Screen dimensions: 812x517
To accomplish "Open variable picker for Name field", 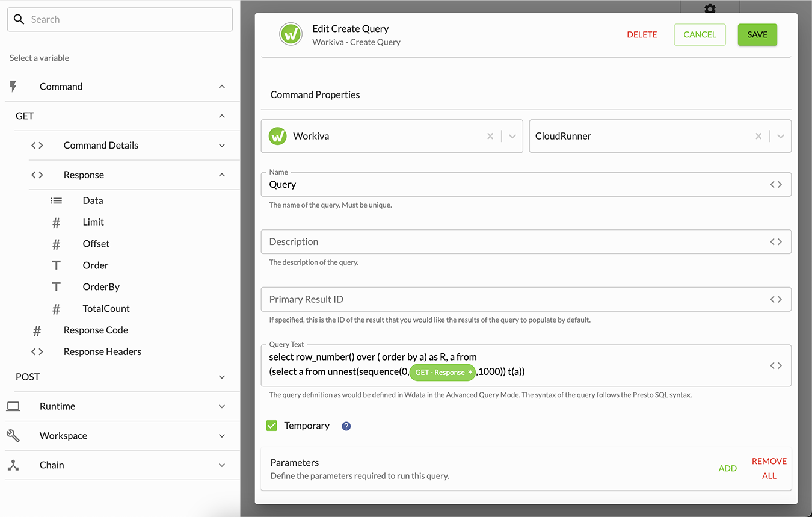I will click(776, 185).
